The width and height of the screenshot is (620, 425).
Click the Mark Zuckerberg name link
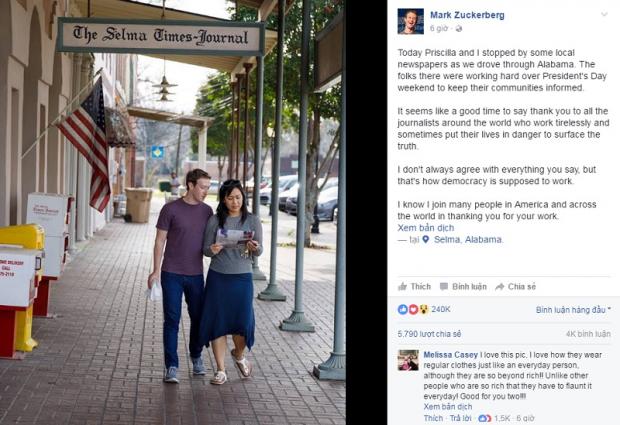pos(467,15)
